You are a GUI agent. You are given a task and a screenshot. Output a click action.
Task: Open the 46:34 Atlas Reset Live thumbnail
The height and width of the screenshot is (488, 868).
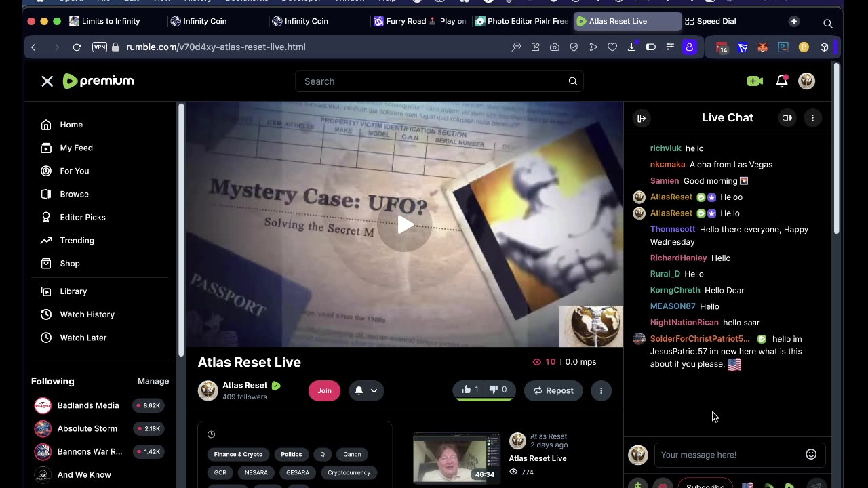tap(456, 457)
